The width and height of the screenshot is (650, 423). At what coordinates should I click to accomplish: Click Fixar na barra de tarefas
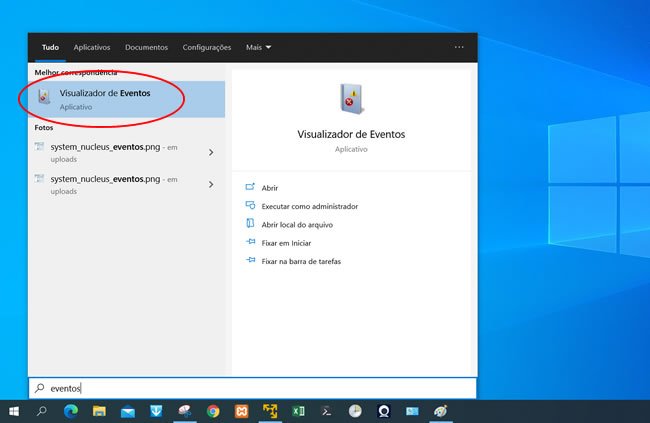coord(301,260)
